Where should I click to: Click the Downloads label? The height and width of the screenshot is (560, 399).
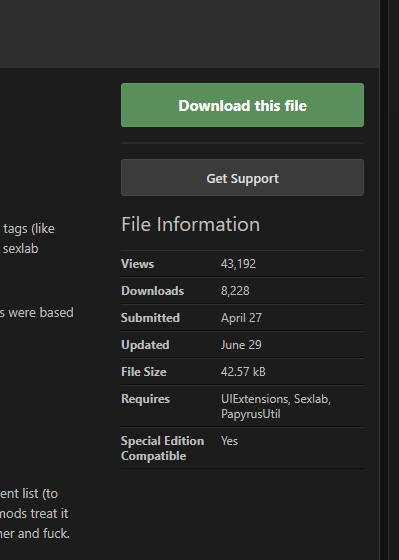tap(153, 291)
